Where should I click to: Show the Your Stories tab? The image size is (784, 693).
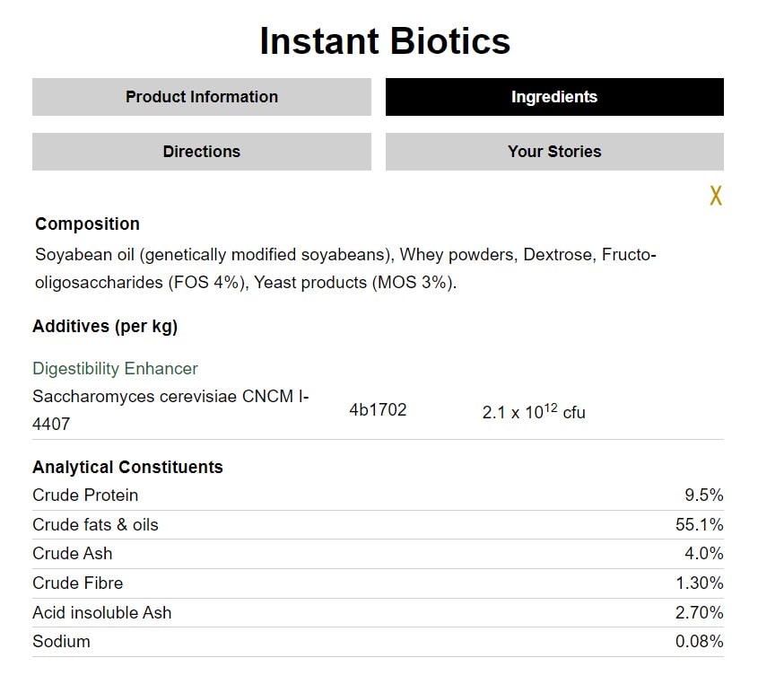[x=554, y=152]
